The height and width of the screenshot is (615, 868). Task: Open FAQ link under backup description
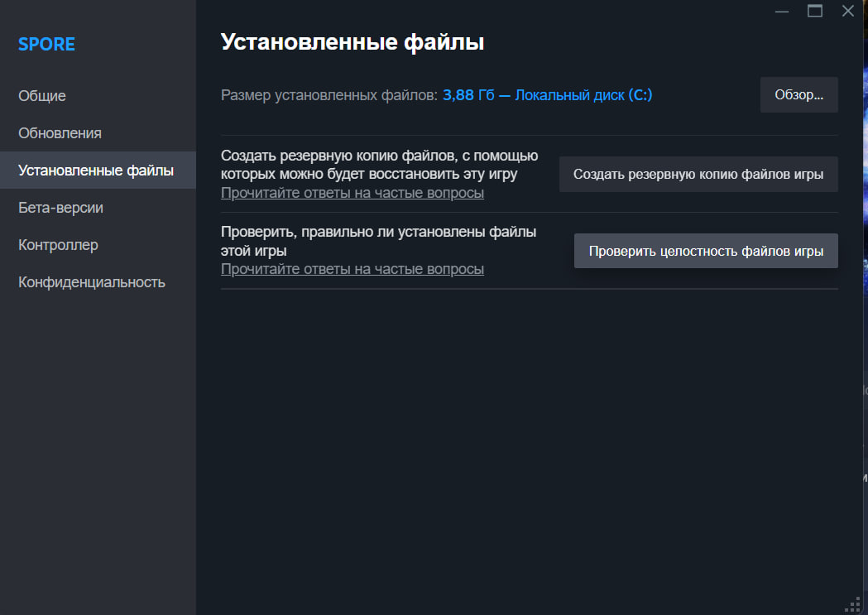(352, 193)
